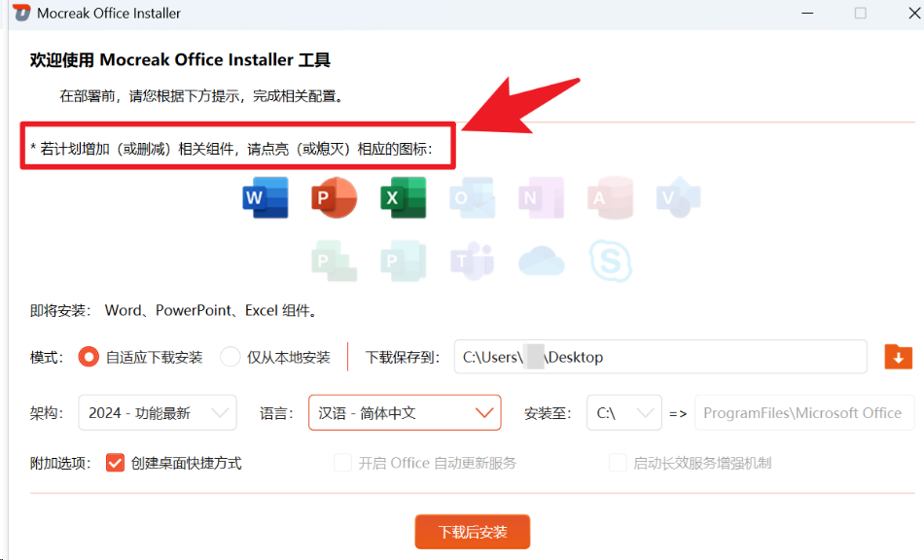Enable the OneDrive cloud icon

pyautogui.click(x=541, y=261)
